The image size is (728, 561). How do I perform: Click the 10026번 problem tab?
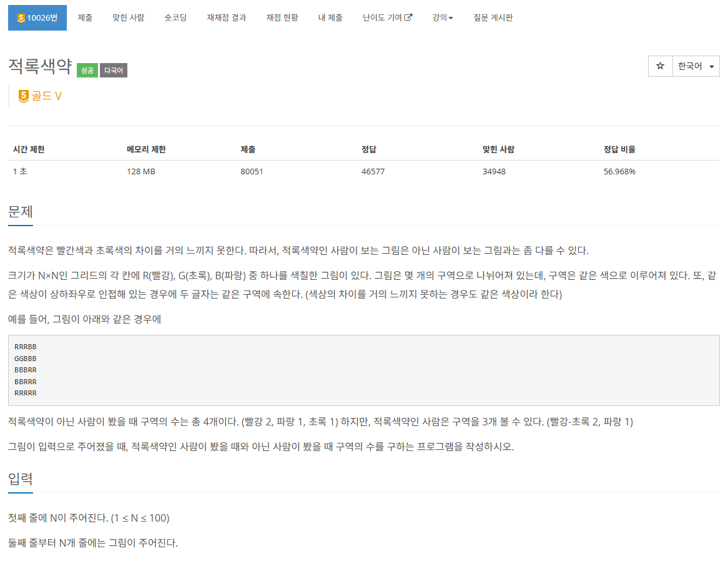tap(37, 17)
